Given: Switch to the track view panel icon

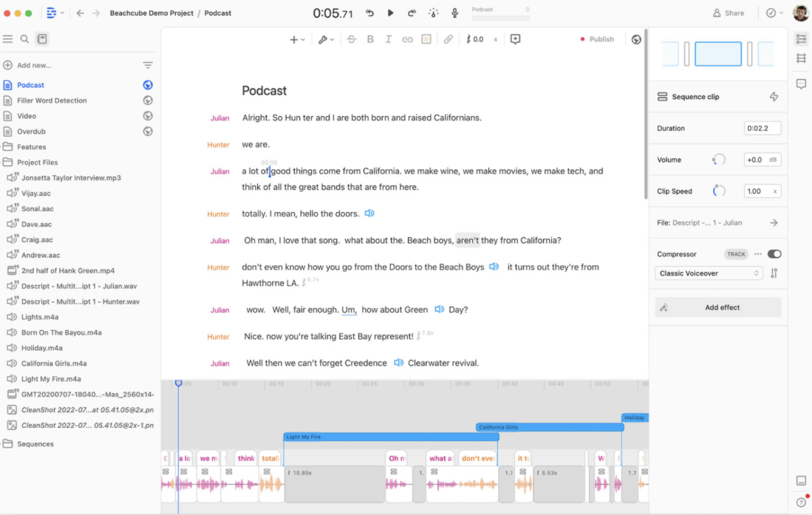Looking at the screenshot, I should (803, 59).
